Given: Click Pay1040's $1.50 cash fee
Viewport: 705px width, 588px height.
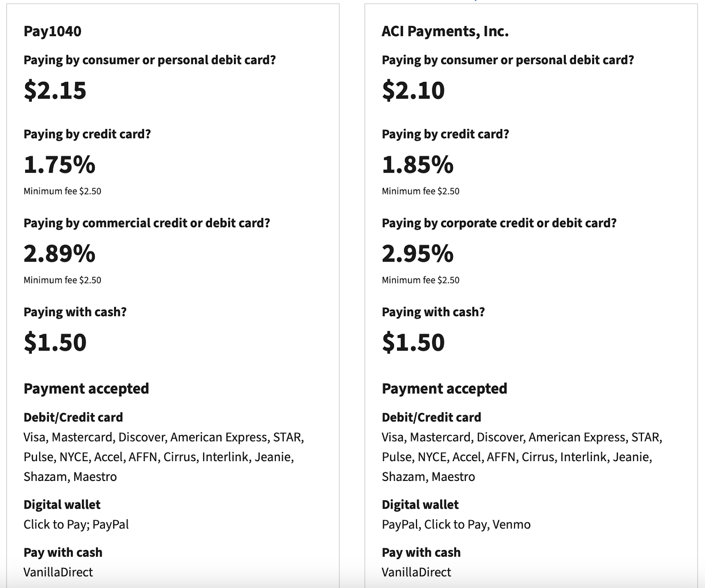Looking at the screenshot, I should (x=55, y=342).
